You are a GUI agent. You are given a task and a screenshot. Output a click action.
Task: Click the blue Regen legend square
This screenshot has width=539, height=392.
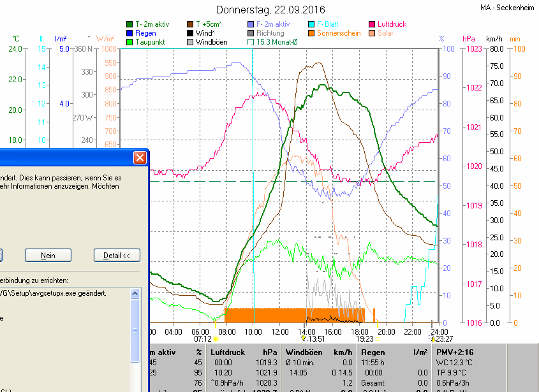click(x=129, y=33)
